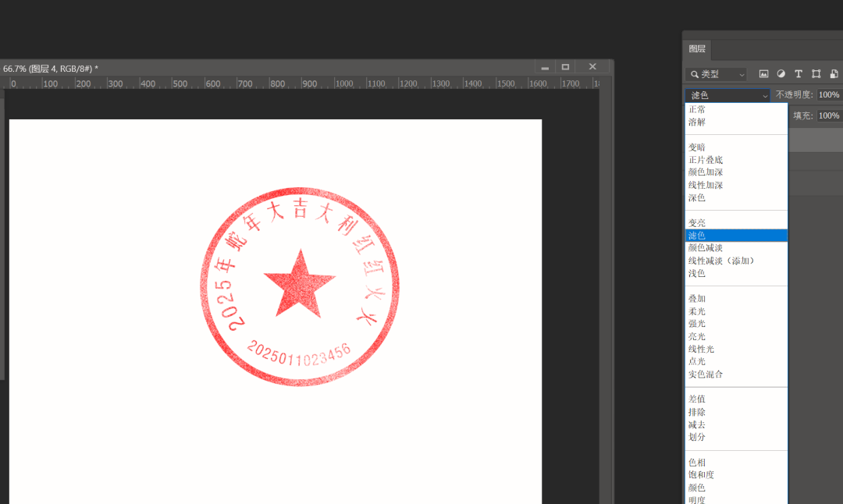Select 正常 blend mode

(x=736, y=109)
